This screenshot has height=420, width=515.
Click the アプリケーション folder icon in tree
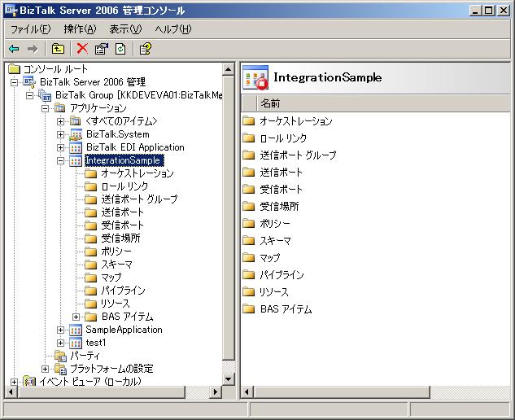(x=59, y=108)
